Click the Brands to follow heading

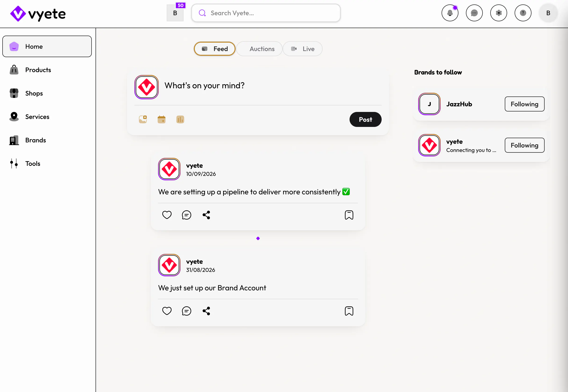pos(438,72)
